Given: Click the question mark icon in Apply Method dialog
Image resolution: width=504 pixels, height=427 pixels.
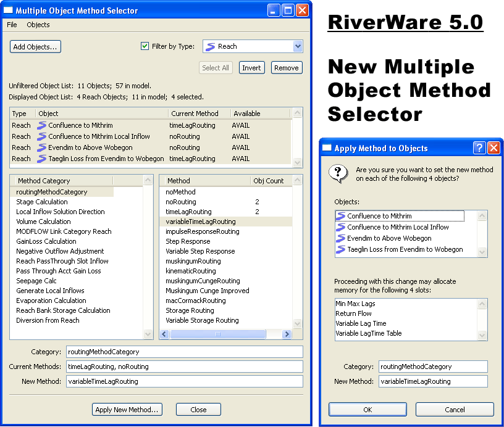Looking at the screenshot, I should [x=338, y=174].
